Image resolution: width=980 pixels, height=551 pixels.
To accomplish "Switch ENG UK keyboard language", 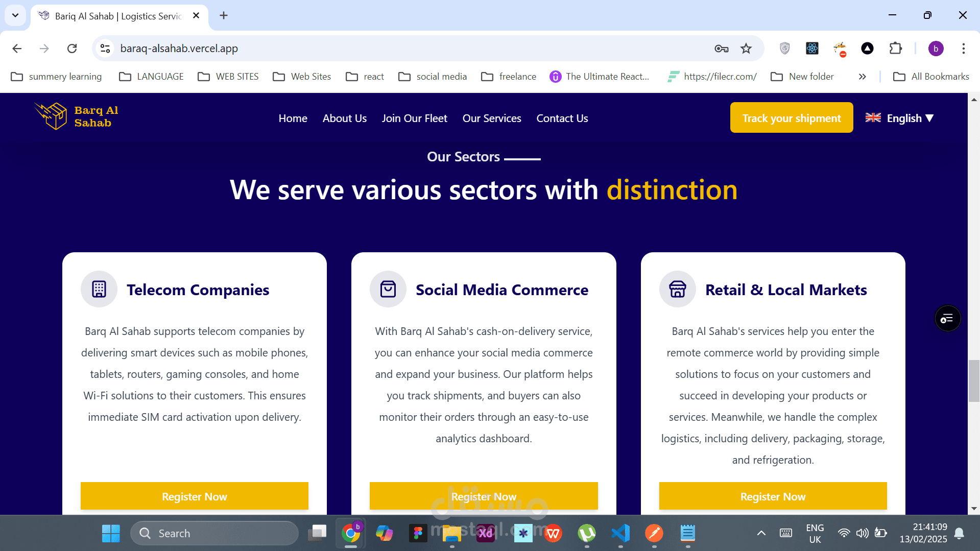I will (815, 533).
